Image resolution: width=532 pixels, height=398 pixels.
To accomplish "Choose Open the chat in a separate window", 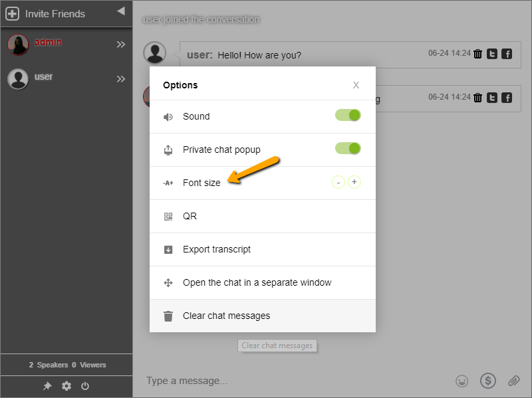I will (257, 282).
